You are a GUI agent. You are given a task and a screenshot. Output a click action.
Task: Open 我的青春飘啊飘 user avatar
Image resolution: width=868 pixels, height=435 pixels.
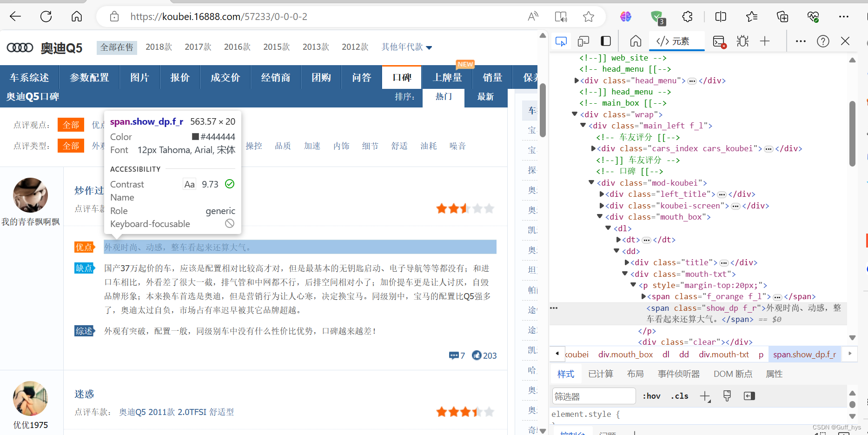[x=30, y=195]
